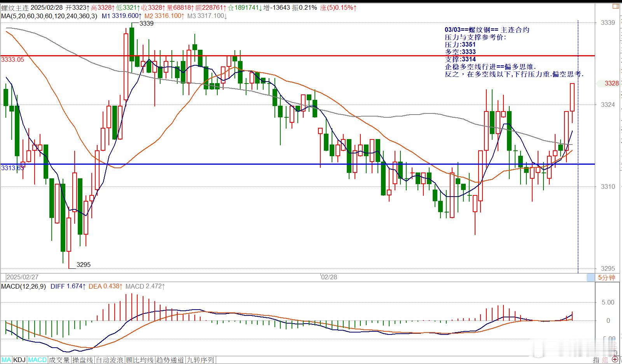
Task: Click the 支撑:3314 annotation line
Action: pyautogui.click(x=460, y=59)
